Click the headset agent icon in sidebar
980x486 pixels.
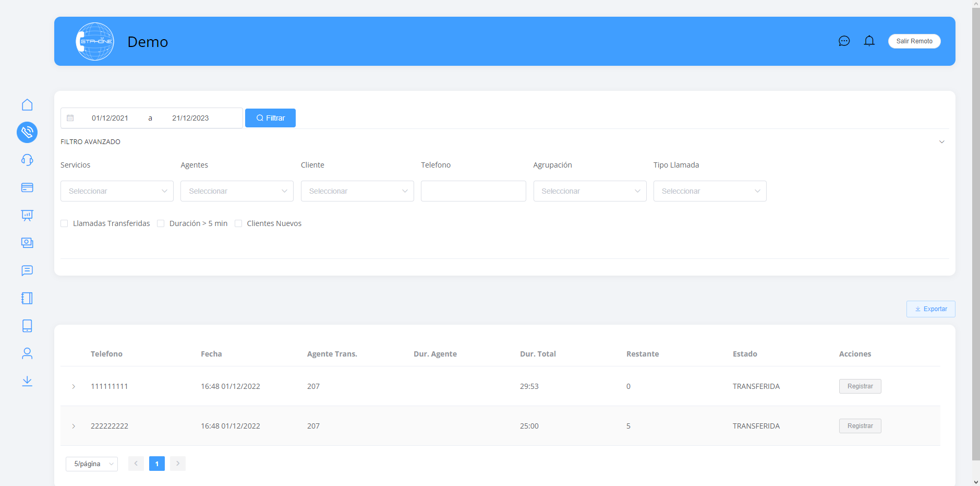tap(27, 160)
